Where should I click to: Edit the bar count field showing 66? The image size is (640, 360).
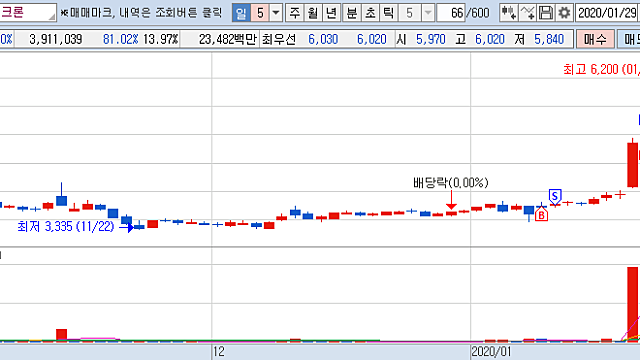tap(451, 13)
